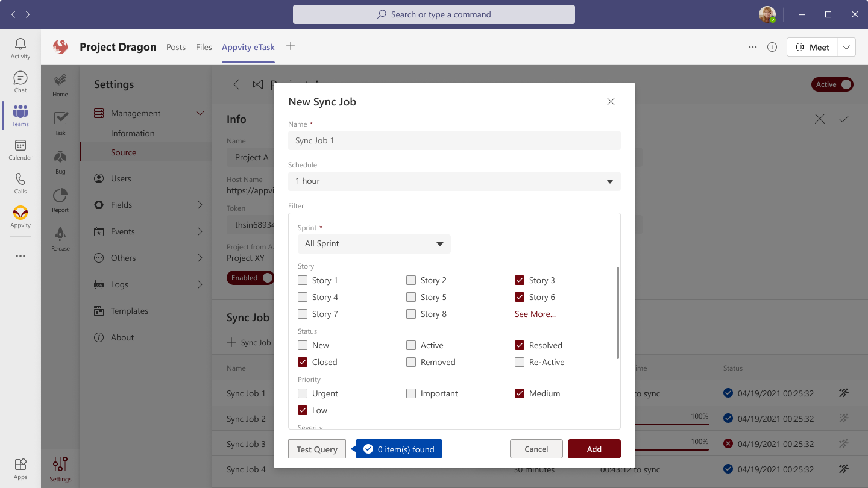Click the Test Query button
The image size is (868, 488).
click(317, 449)
